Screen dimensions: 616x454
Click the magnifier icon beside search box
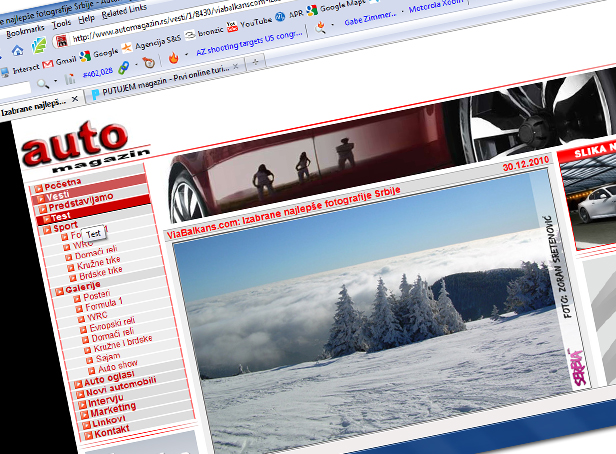[x=42, y=83]
